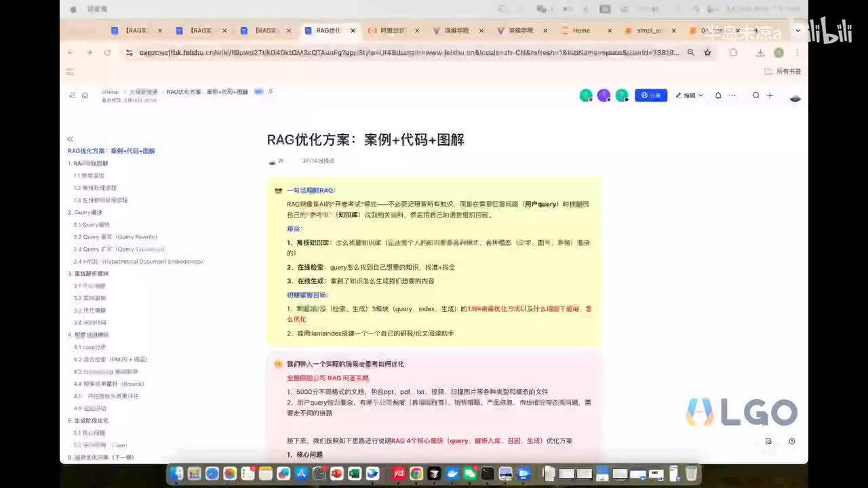This screenshot has width=868, height=488.
Task: Click the document title RAG优化方案：案例+代码+图解
Action: 366,140
